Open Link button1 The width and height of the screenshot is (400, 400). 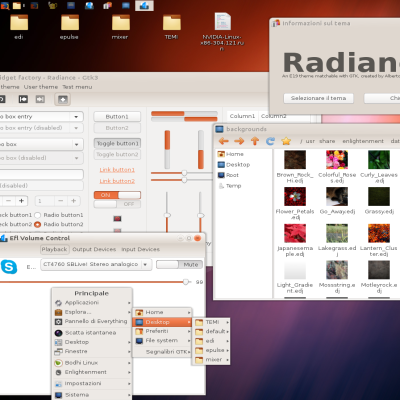click(117, 170)
